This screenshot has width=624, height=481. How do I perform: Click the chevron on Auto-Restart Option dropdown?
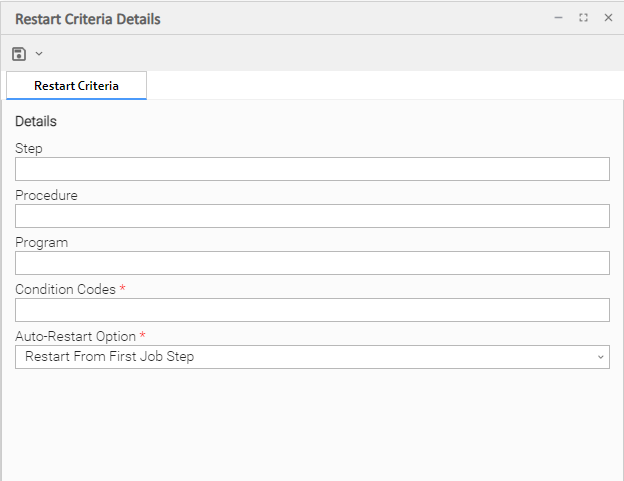pos(600,357)
